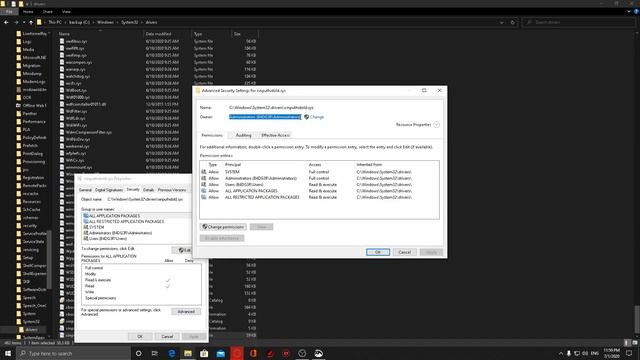Open the Mail app on taskbar
This screenshot has height=360, width=640.
(220, 353)
